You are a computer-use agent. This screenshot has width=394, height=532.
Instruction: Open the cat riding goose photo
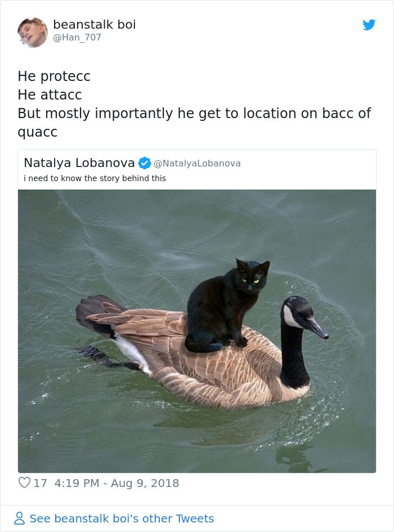click(x=197, y=331)
